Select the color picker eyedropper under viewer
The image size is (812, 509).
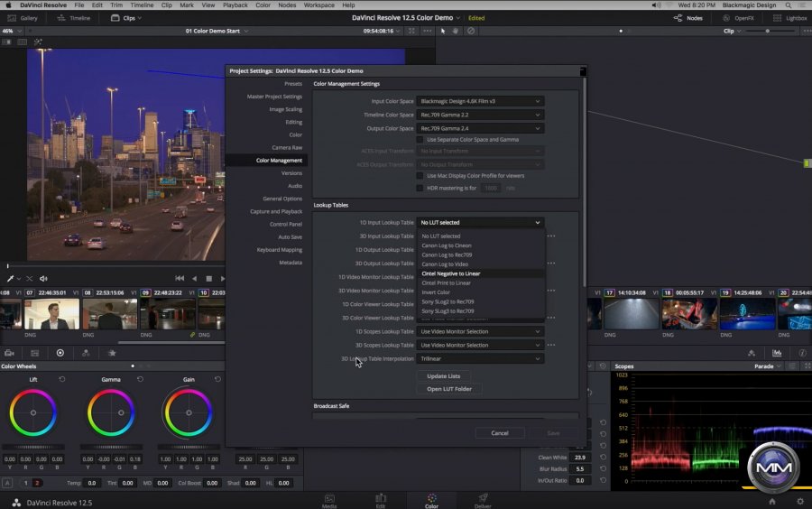(x=10, y=279)
